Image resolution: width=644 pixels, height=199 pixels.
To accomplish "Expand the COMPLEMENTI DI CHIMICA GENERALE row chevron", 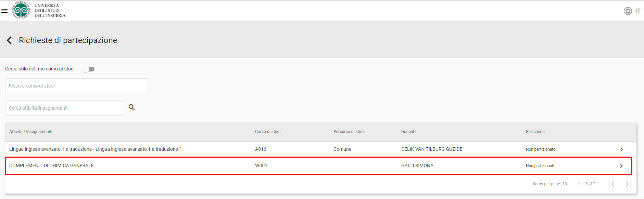I will click(x=621, y=166).
